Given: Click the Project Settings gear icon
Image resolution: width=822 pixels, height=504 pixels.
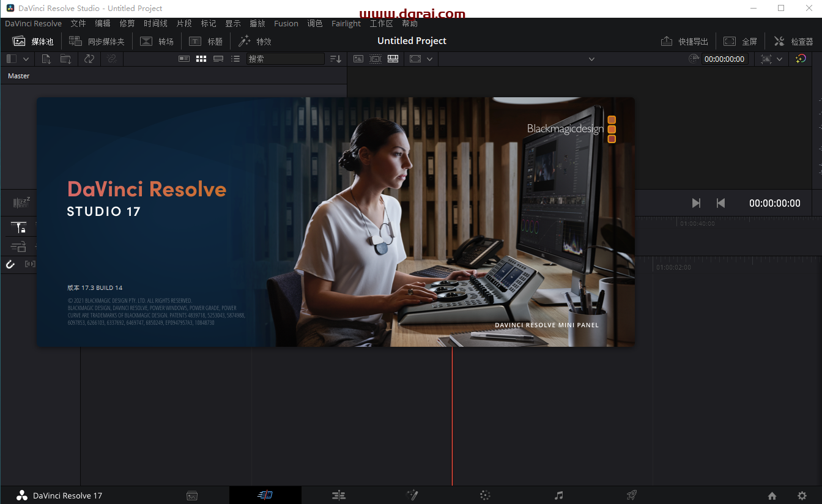Looking at the screenshot, I should tap(802, 495).
